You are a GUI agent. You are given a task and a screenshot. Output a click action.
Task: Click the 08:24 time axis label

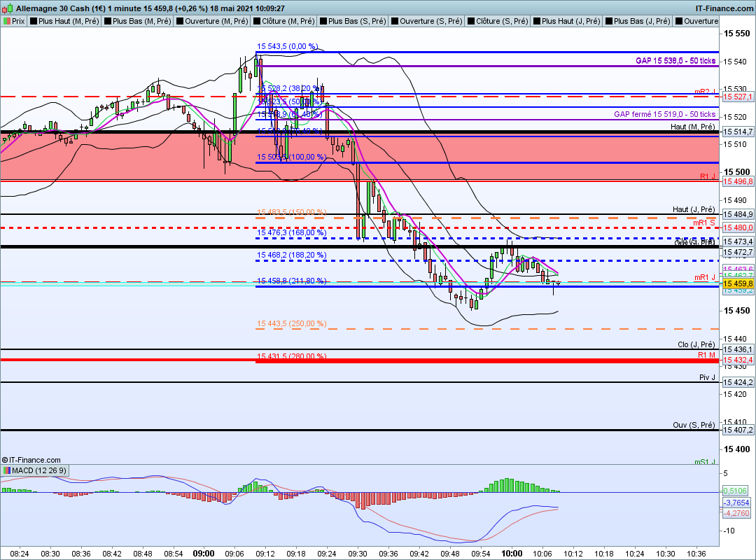click(20, 554)
